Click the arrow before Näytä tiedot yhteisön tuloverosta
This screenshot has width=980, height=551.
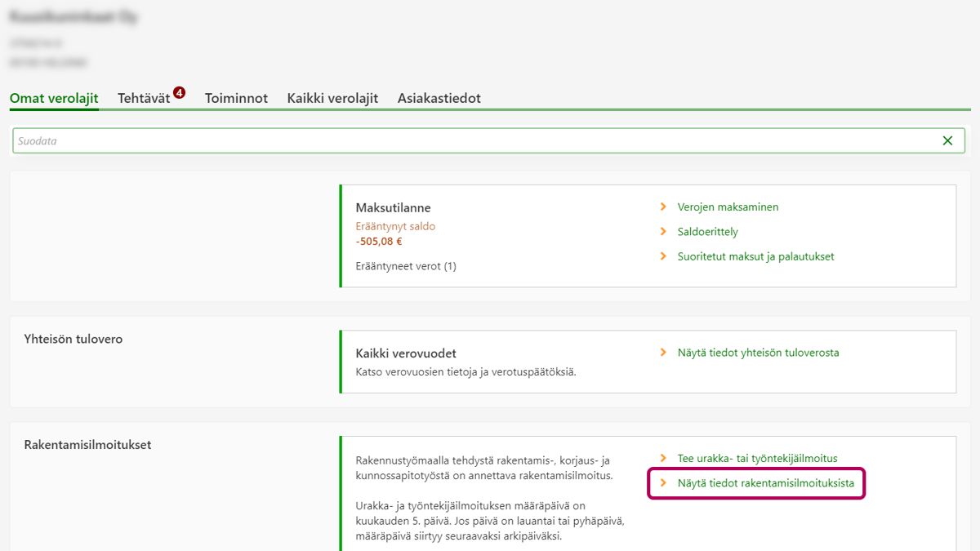tap(664, 353)
